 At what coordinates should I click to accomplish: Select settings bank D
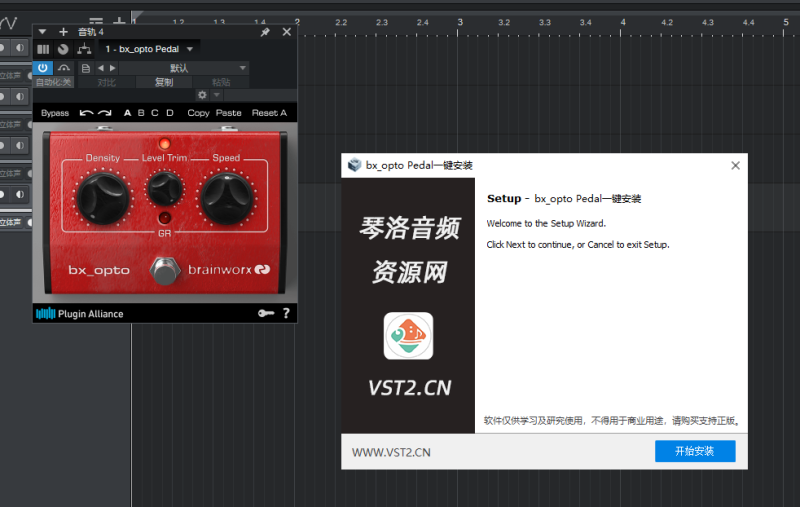[x=170, y=113]
